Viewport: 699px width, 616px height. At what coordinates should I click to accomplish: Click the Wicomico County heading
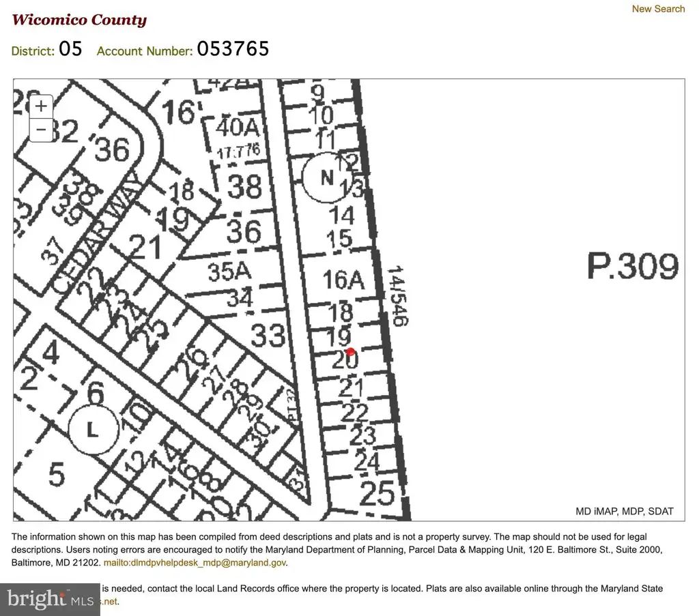79,20
